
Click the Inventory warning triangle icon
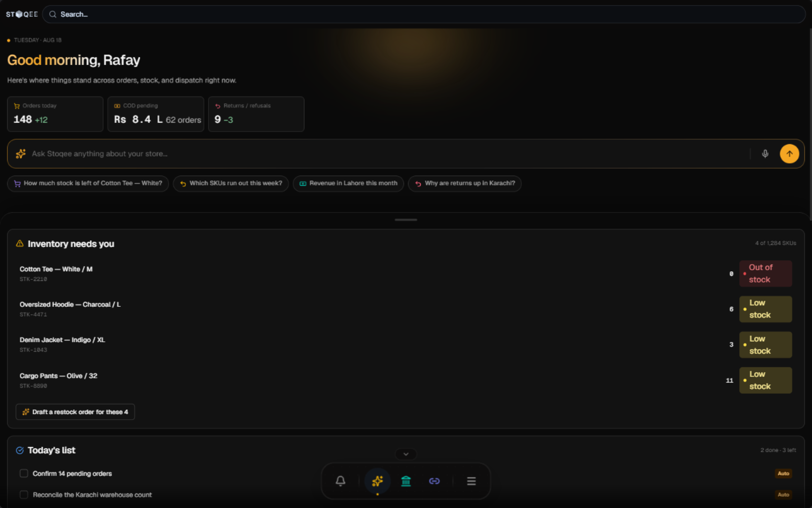(x=20, y=243)
